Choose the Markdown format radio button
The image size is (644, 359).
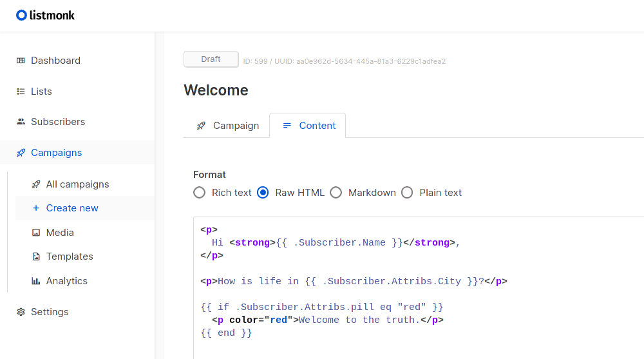coord(336,193)
